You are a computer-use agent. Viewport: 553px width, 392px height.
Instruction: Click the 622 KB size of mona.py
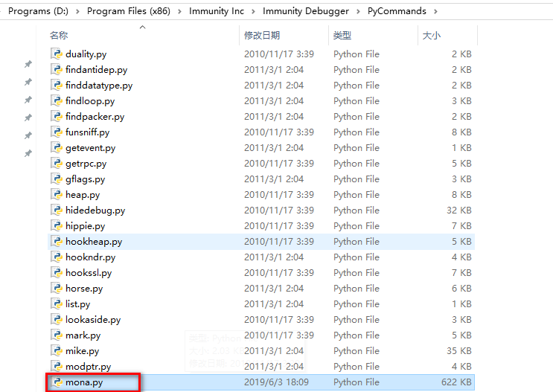456,382
